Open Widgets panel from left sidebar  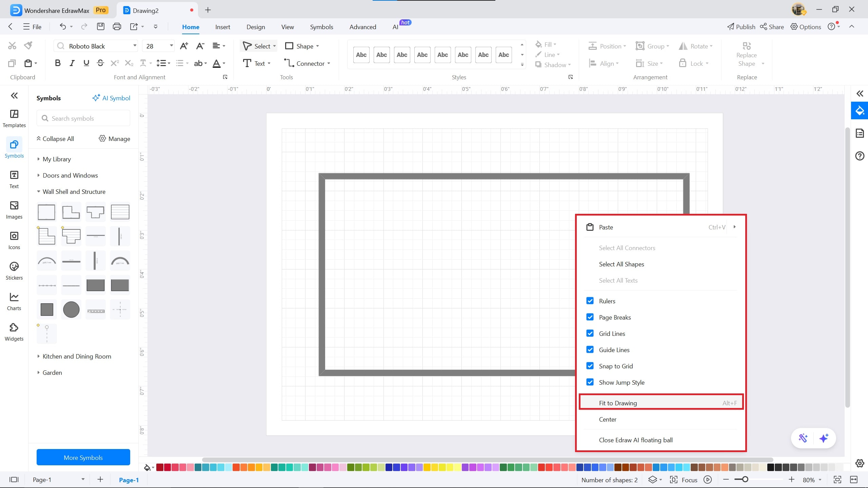pos(14,332)
